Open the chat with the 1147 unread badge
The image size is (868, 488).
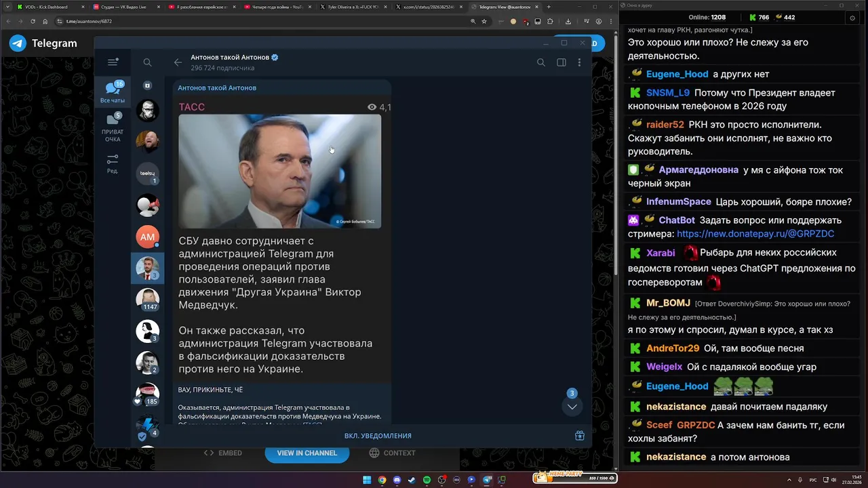click(x=147, y=300)
